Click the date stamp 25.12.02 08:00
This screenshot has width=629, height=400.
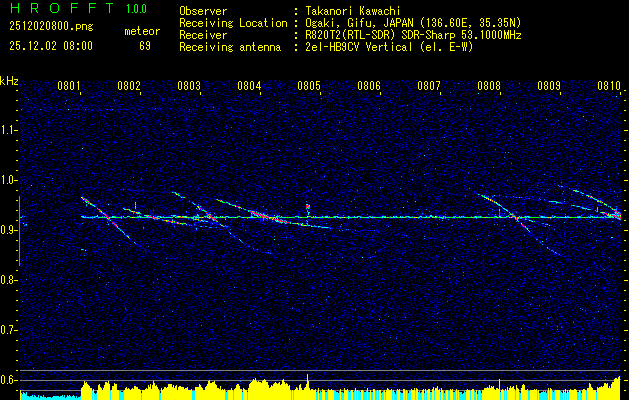(x=51, y=46)
